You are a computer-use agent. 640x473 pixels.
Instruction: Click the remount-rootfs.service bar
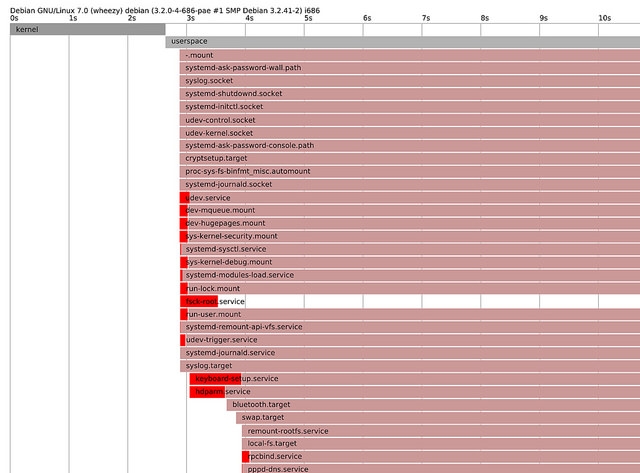click(x=440, y=431)
